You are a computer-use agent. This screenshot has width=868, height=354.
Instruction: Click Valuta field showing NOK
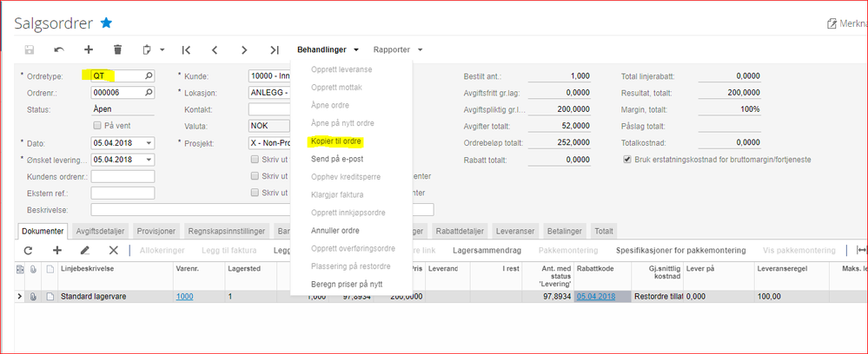click(269, 126)
